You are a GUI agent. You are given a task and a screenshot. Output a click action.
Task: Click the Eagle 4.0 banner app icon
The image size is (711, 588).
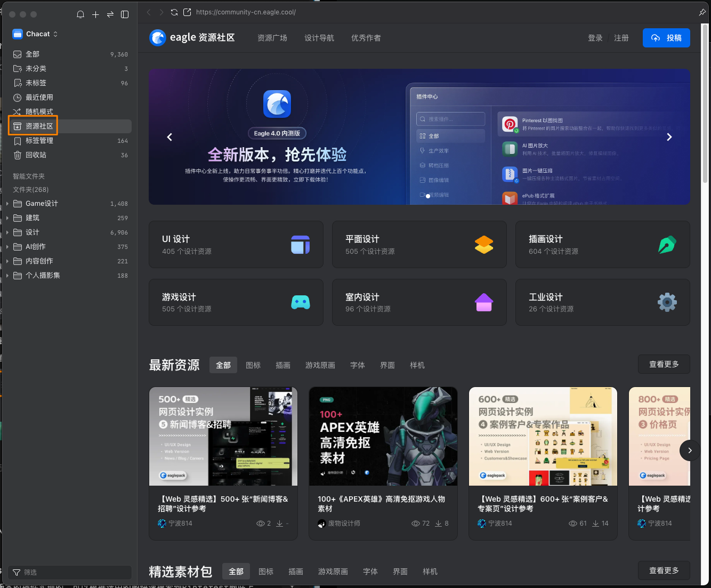277,103
